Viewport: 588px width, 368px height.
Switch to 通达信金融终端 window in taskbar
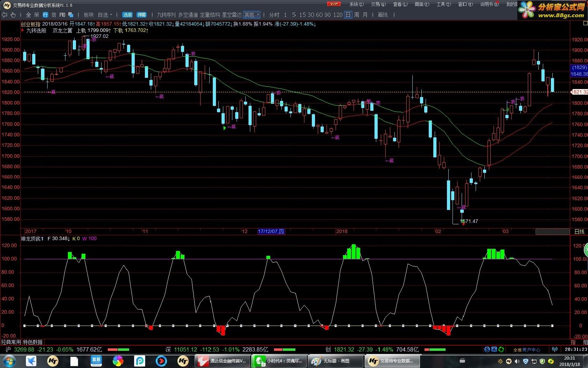coord(222,361)
